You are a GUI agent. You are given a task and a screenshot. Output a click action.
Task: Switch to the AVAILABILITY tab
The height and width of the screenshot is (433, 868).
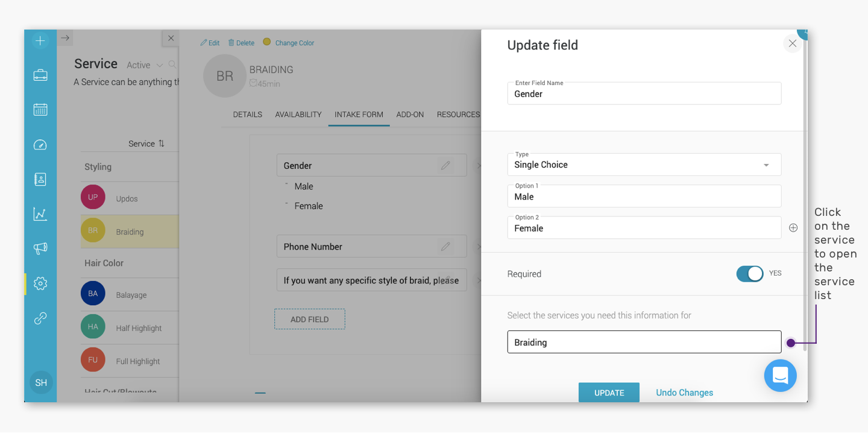point(298,114)
